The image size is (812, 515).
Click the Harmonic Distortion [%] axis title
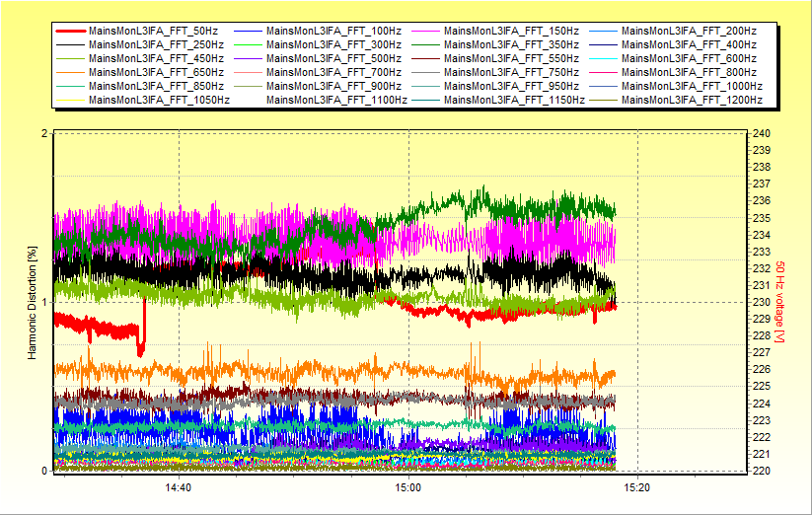32,303
